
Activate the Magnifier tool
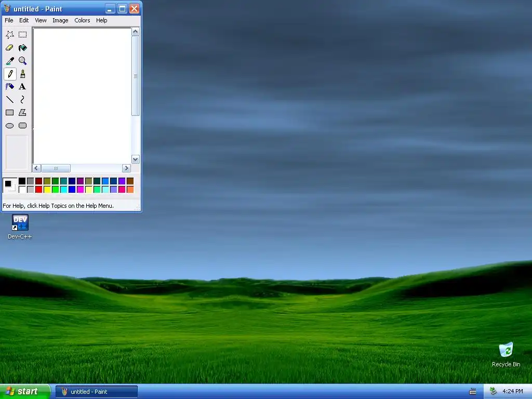coord(23,61)
